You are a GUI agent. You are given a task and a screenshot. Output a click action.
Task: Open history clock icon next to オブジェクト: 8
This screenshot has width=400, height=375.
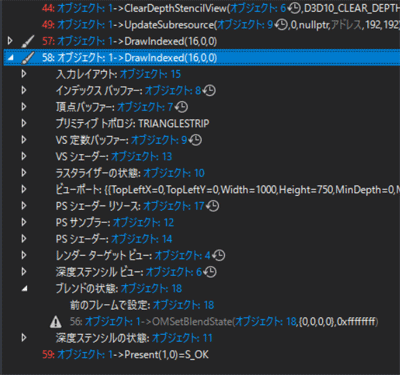[x=209, y=90]
